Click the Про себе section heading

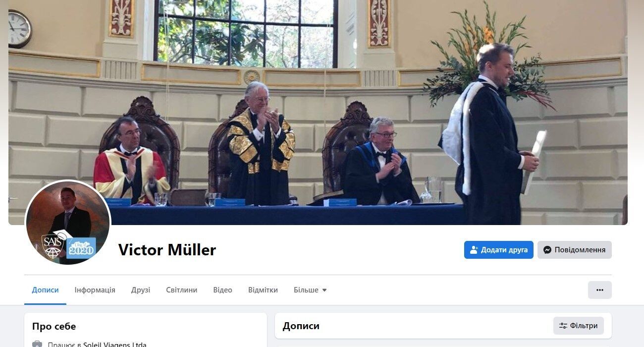(x=54, y=326)
